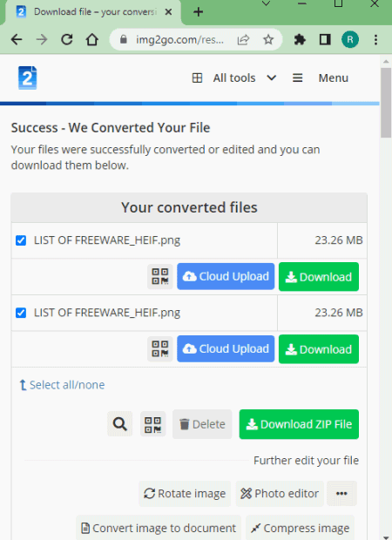Share this page from address bar
This screenshot has width=392, height=540.
(243, 39)
